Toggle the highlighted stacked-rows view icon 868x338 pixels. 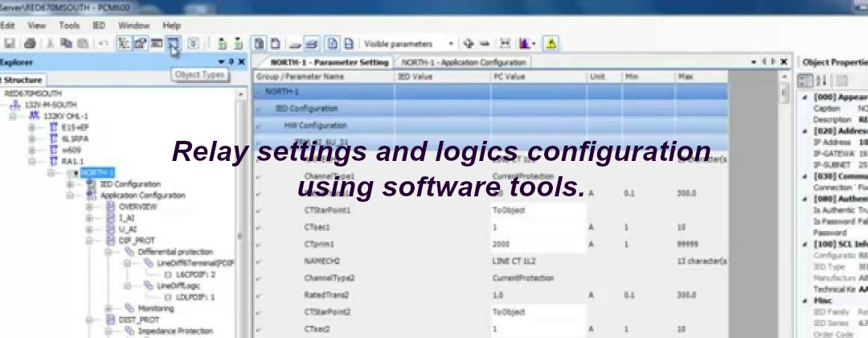(x=312, y=43)
